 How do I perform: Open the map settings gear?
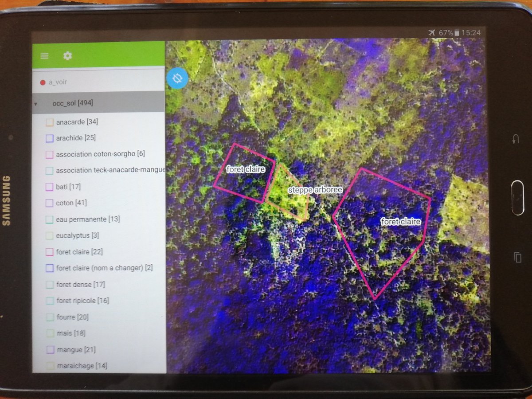[x=67, y=56]
